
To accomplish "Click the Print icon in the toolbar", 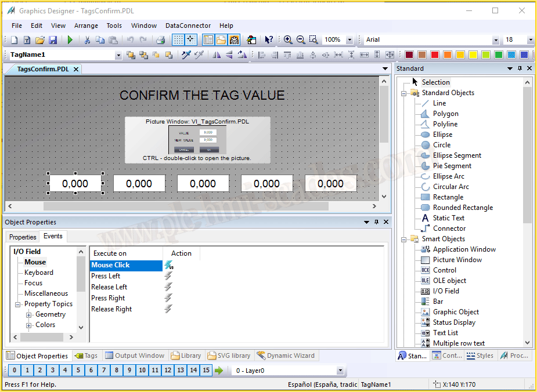I will coord(161,40).
